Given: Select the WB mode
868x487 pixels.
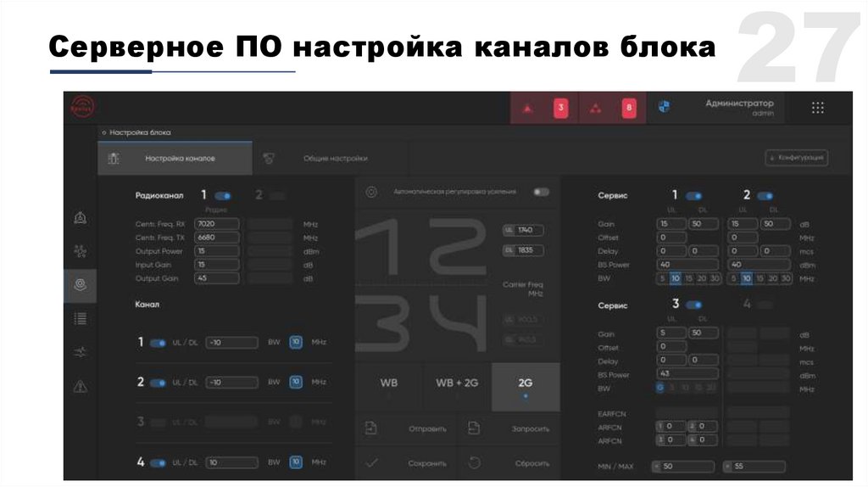Looking at the screenshot, I should pyautogui.click(x=388, y=387).
